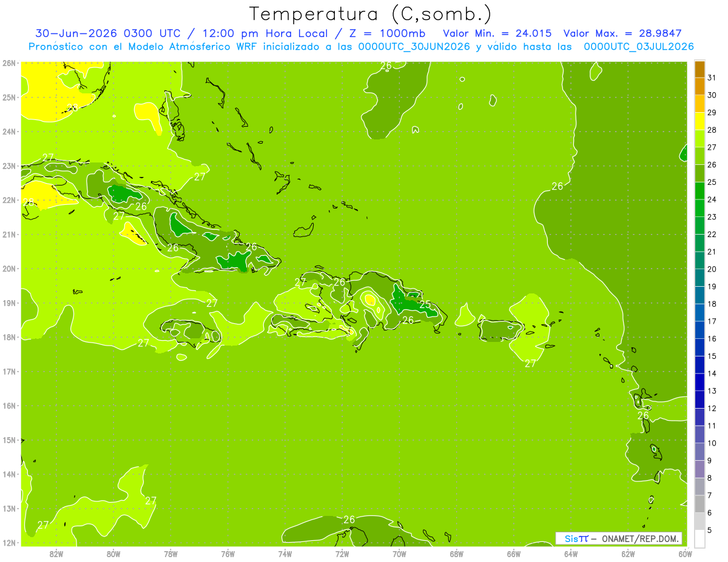Click the 74W longitude axis label
The height and width of the screenshot is (562, 728).
(x=285, y=553)
